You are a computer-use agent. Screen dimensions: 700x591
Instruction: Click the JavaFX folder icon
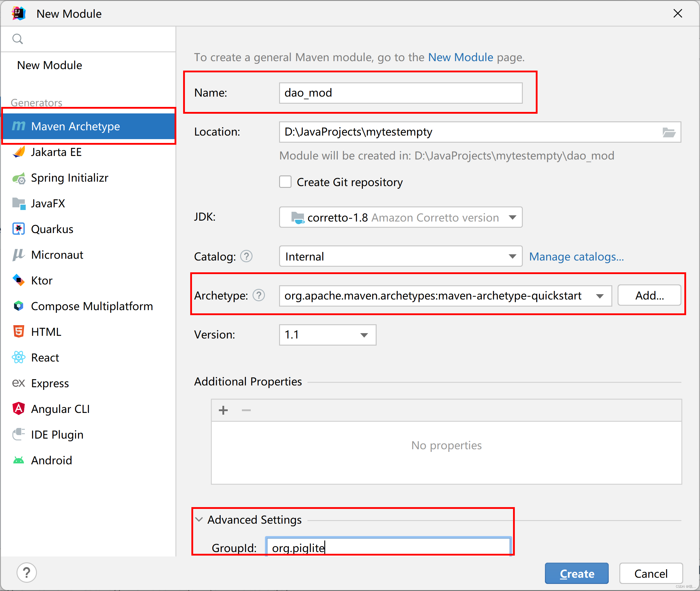(19, 203)
